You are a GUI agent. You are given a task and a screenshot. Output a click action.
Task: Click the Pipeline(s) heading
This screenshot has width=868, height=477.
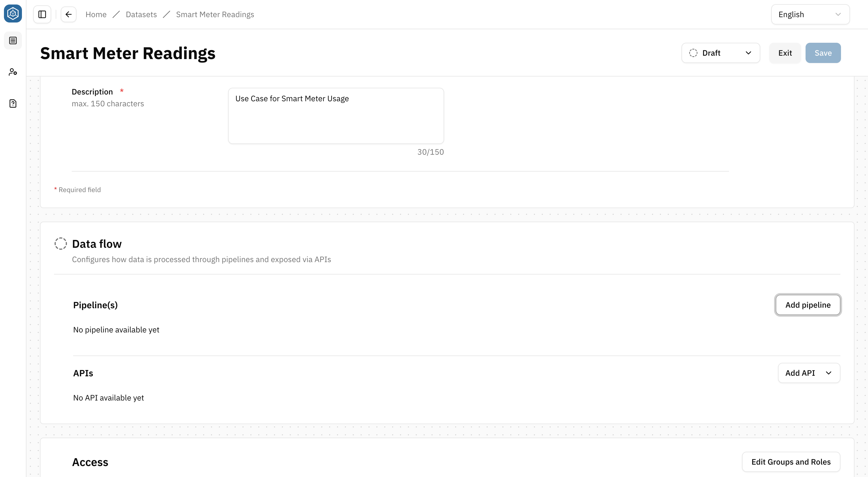tap(95, 305)
